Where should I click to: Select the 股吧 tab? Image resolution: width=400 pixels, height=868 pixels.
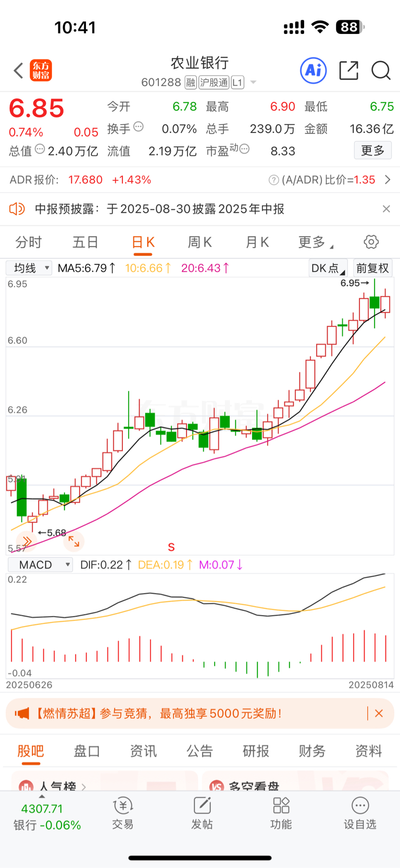click(31, 751)
